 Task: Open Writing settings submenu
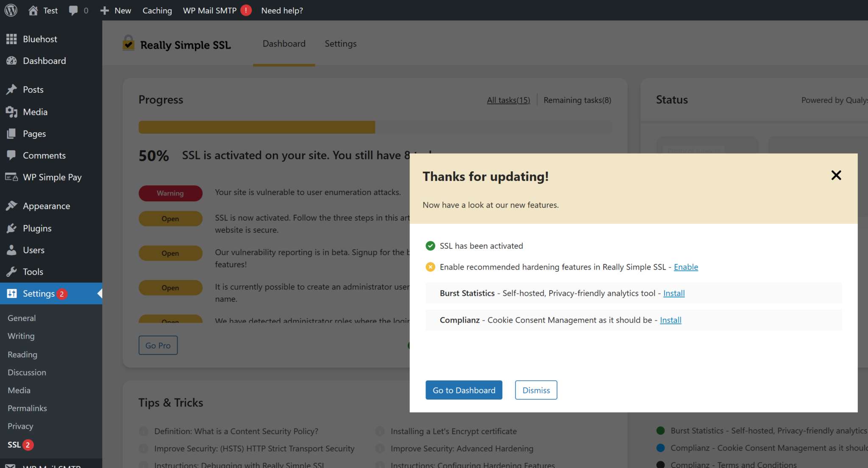click(21, 336)
